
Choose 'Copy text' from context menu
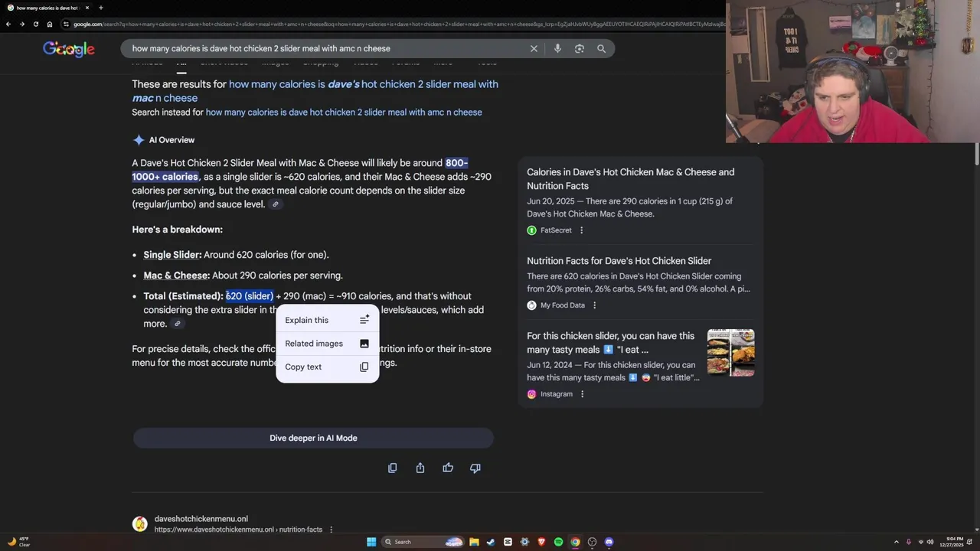328,367
